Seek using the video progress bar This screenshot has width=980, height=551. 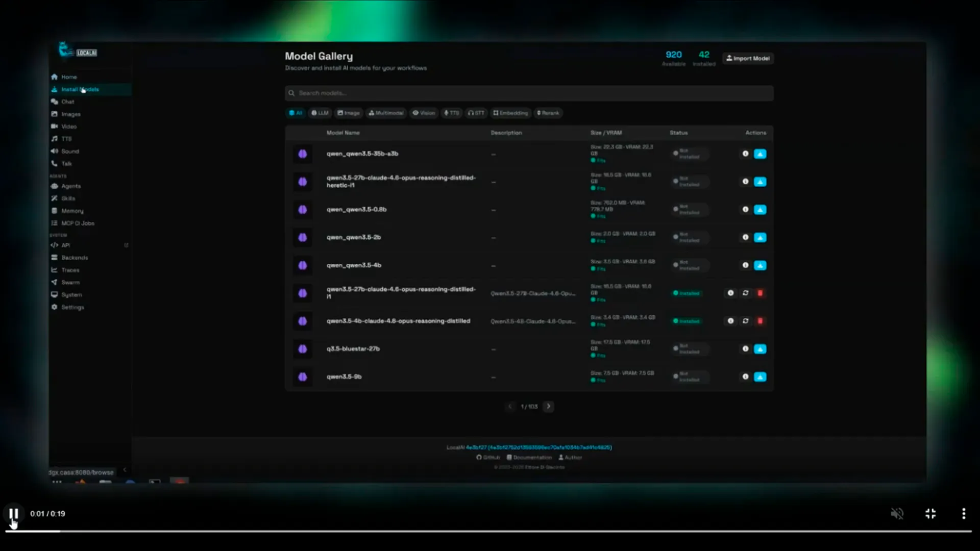488,531
